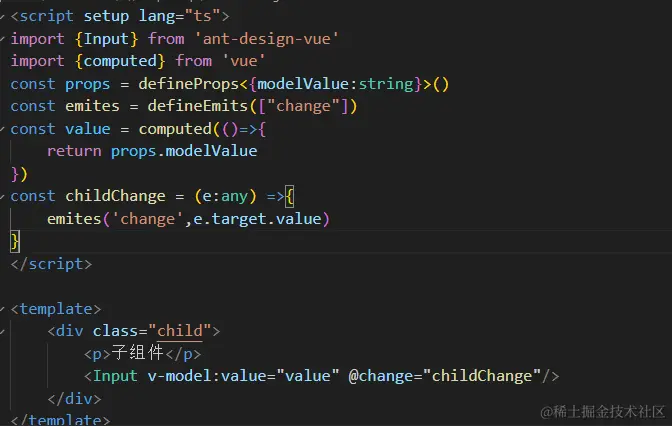Collapse the computed value function fold arrow
The width and height of the screenshot is (672, 426).
tap(2, 129)
